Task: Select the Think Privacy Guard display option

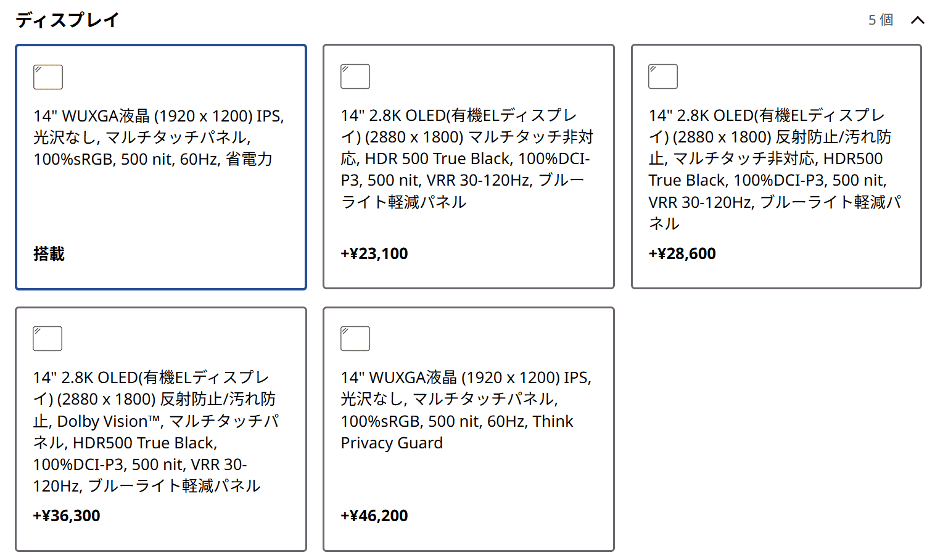Action: 468,429
